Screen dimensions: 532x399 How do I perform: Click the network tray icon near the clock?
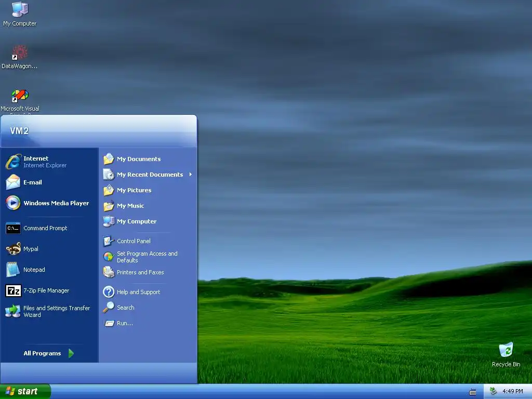coord(494,391)
